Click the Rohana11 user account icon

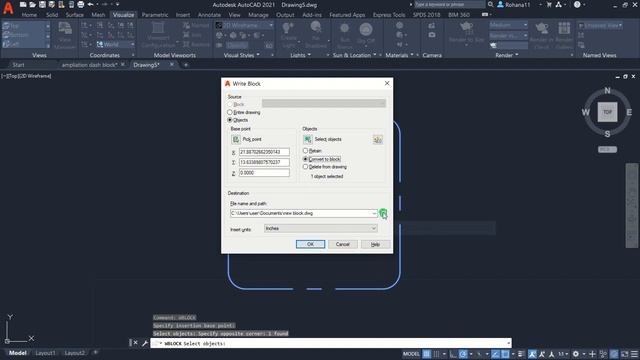(500, 4)
